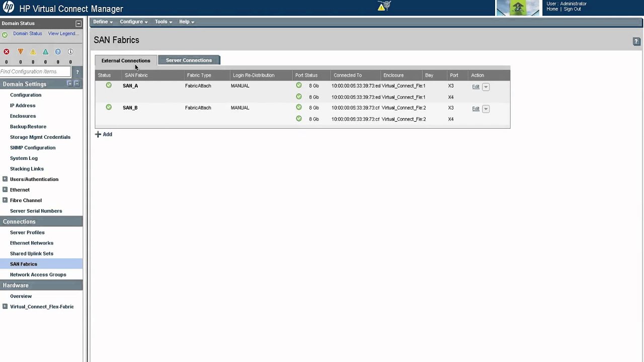Expand the Virtual_Connect_Flex-Fabric node
The width and height of the screenshot is (644, 362).
[x=5, y=306]
